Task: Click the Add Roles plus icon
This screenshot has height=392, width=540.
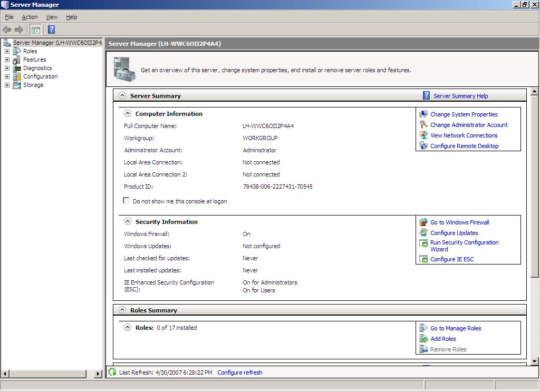Action: 423,339
